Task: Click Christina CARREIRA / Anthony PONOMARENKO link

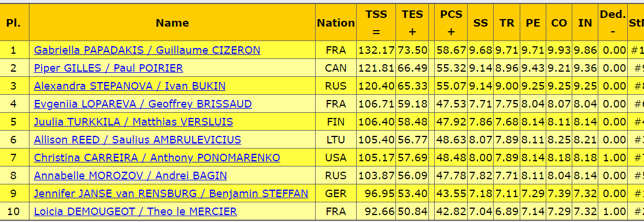Action: 157,157
